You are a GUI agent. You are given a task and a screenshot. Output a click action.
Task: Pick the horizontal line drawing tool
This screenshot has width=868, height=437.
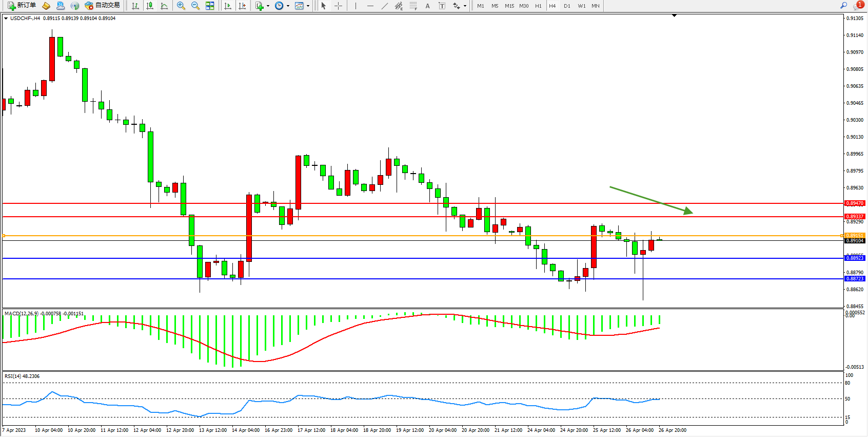(370, 6)
